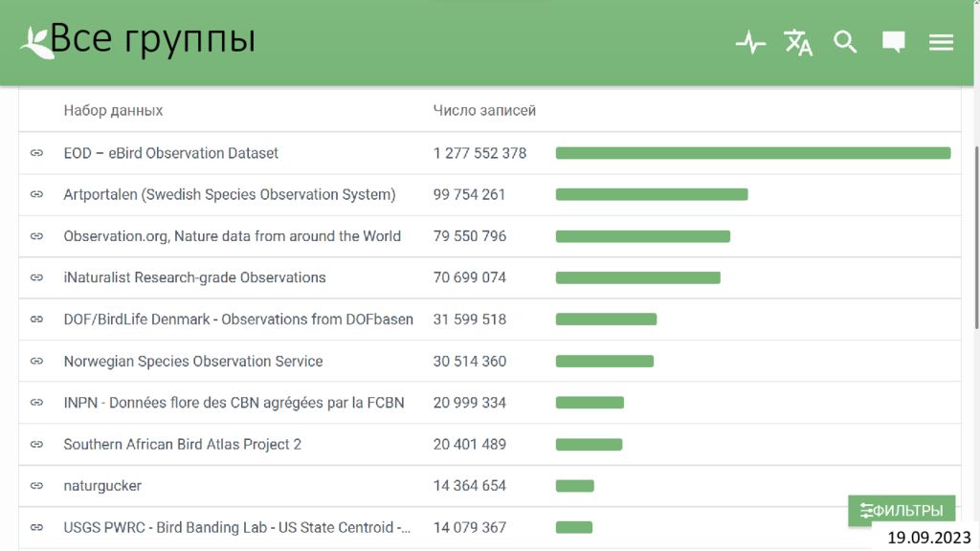This screenshot has height=551, width=980.
Task: Open DOF/BirdLife Denmark dataset
Action: click(x=238, y=320)
